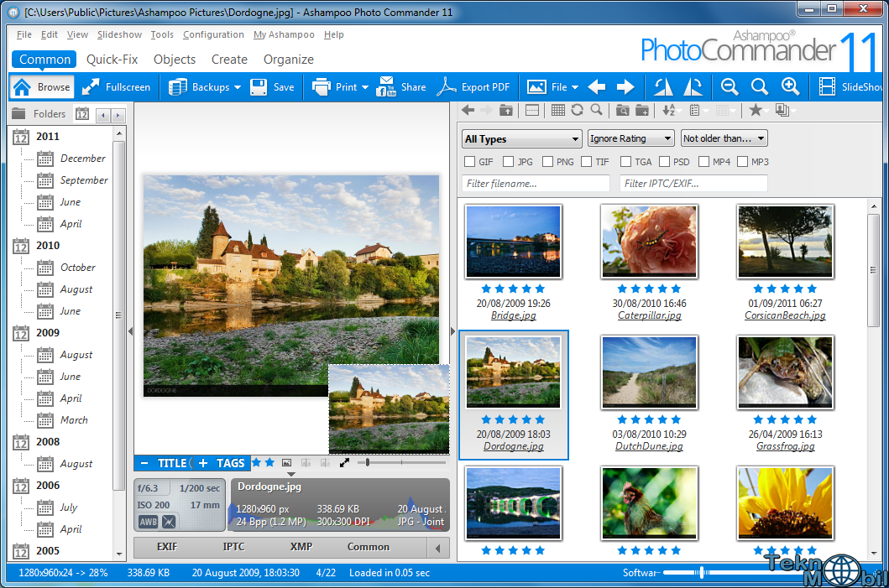Viewport: 889px width, 588px height.
Task: Switch folder tree to calendar view
Action: [82, 114]
